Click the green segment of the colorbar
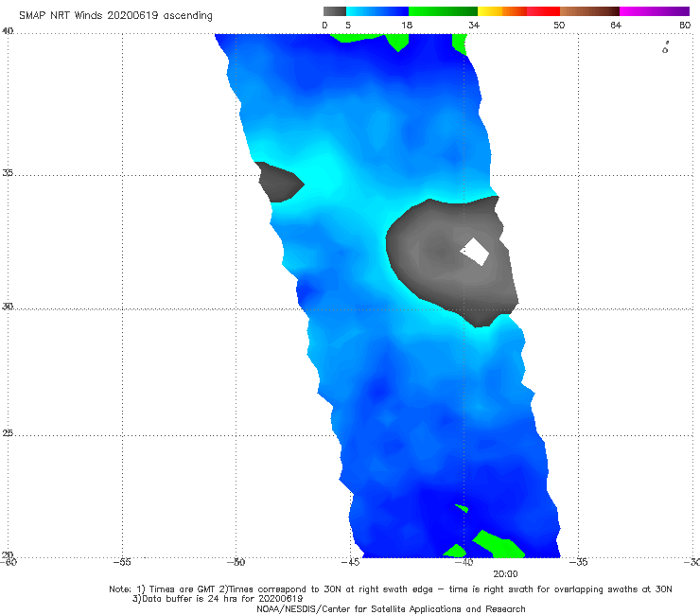 point(443,11)
